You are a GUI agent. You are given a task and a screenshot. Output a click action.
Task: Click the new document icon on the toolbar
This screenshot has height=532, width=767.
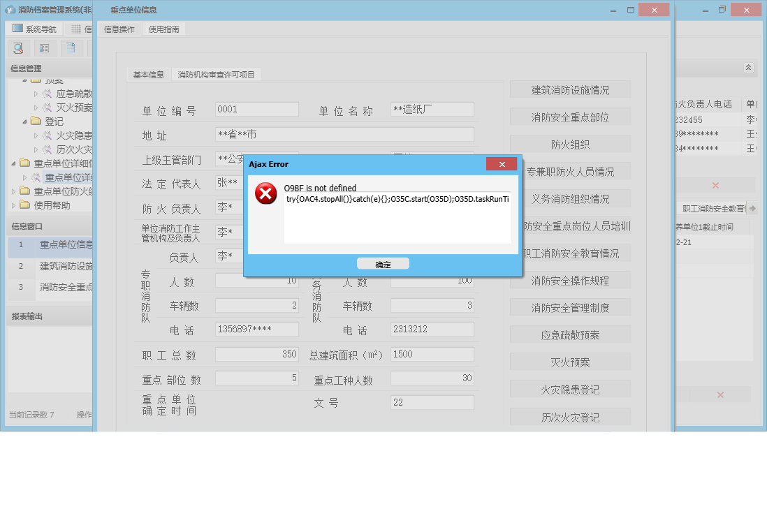pyautogui.click(x=71, y=48)
